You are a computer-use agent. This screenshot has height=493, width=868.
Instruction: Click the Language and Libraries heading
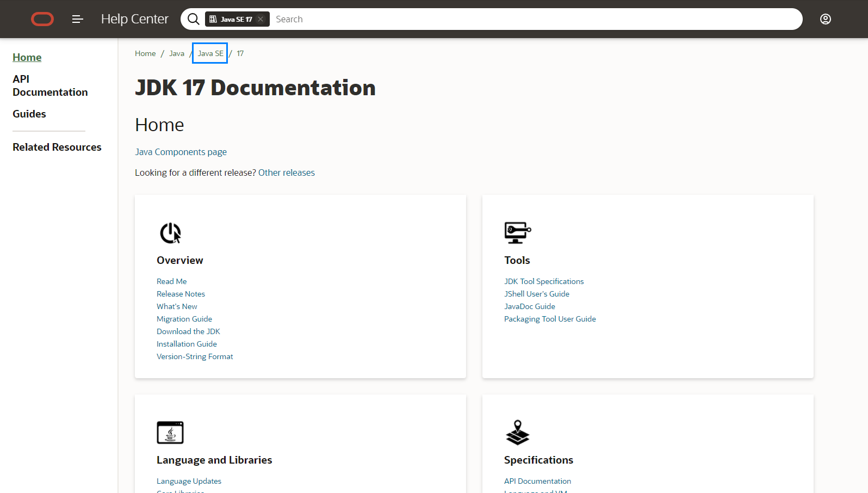[x=214, y=460]
